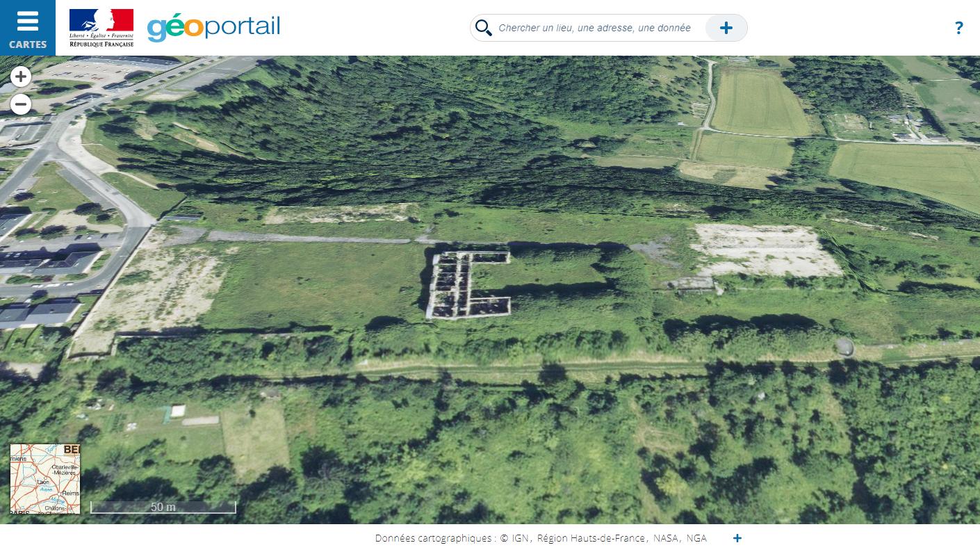Image resolution: width=980 pixels, height=552 pixels.
Task: Click the search magnifier icon
Action: coord(484,28)
